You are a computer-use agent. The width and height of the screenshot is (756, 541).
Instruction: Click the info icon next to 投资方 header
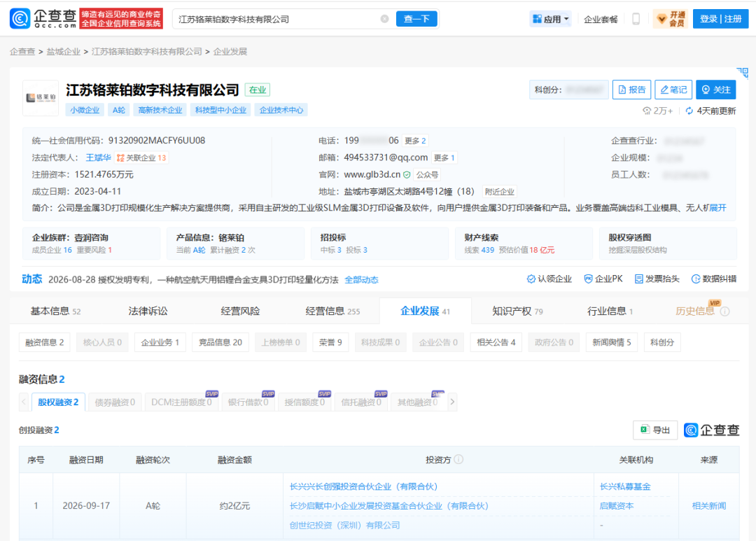coord(458,460)
